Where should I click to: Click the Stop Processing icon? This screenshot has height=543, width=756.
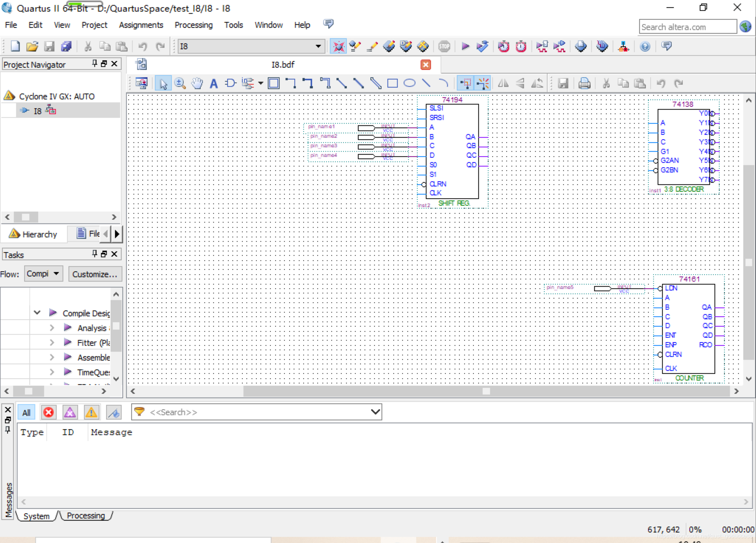(x=444, y=46)
